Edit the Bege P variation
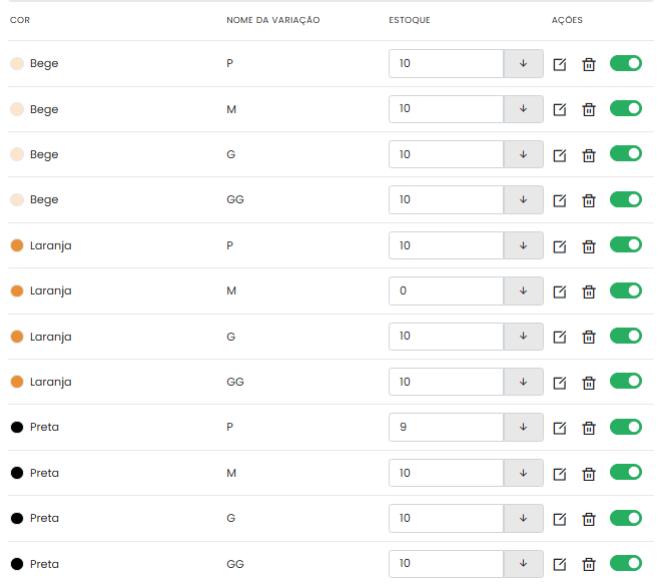Viewport: 659px width, 588px height. pos(560,64)
